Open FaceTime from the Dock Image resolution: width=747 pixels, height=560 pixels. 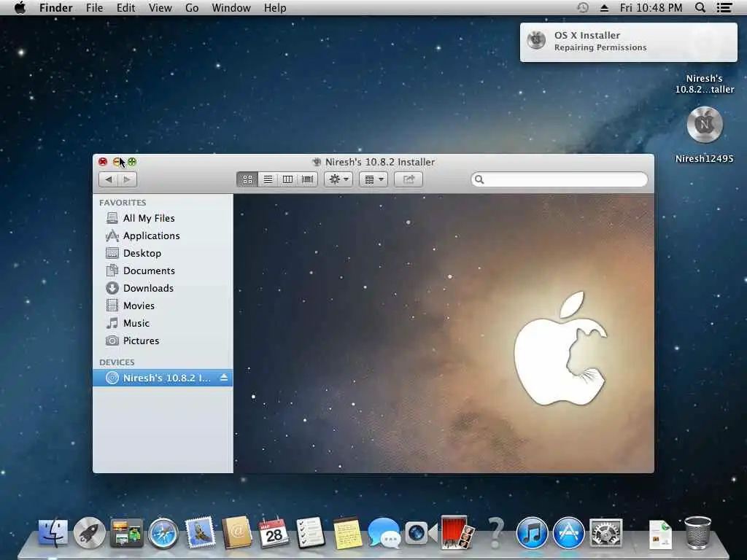[x=421, y=532]
